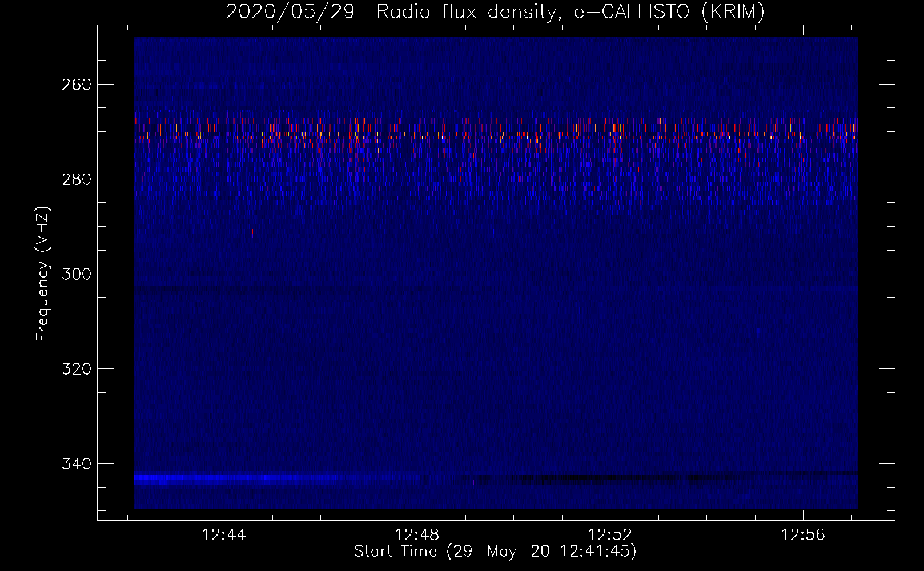Click the isolated red spot near 290 MHz
Screen dimensions: 924x571
click(x=252, y=232)
